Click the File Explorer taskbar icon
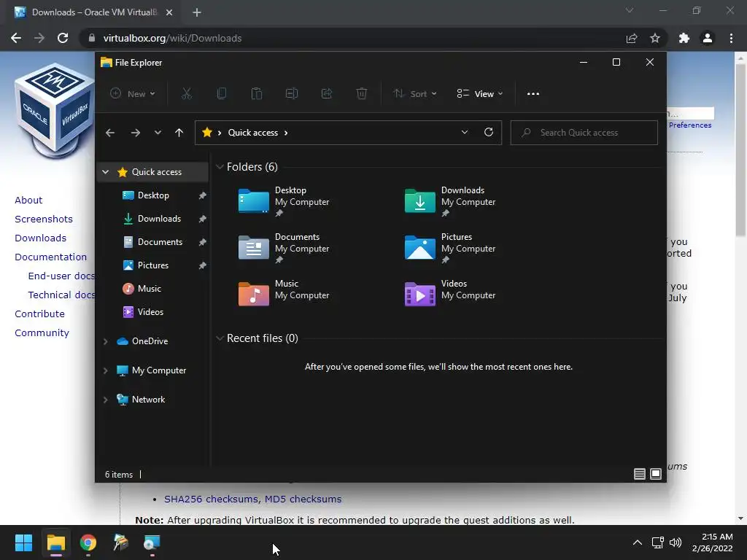This screenshot has height=560, width=747. pyautogui.click(x=55, y=542)
